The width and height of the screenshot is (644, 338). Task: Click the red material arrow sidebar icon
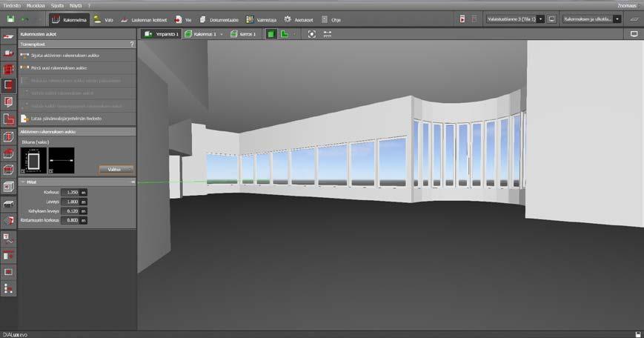point(8,221)
